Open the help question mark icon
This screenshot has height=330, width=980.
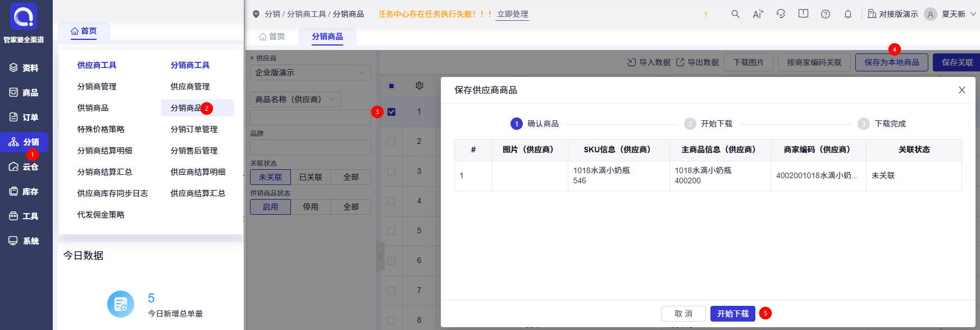tap(826, 14)
